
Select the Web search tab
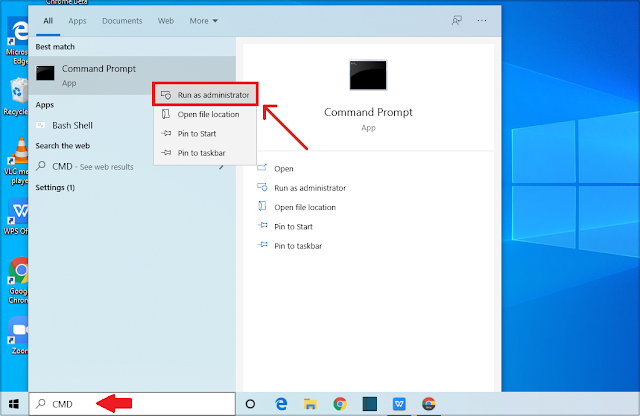click(x=166, y=21)
